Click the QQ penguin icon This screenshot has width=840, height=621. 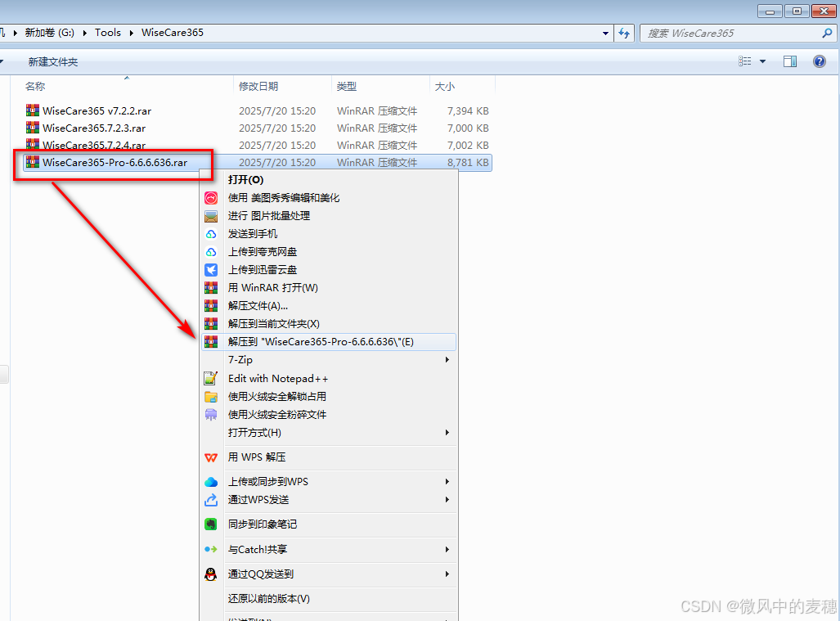click(x=211, y=574)
